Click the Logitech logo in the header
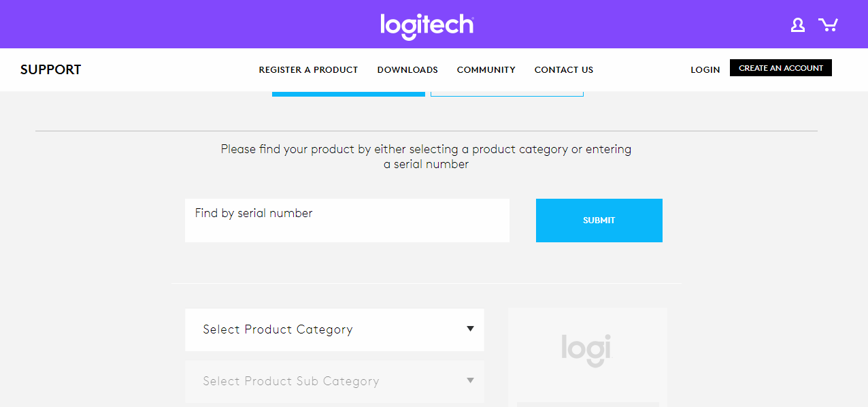Screen dimensions: 868x407 (x=427, y=25)
